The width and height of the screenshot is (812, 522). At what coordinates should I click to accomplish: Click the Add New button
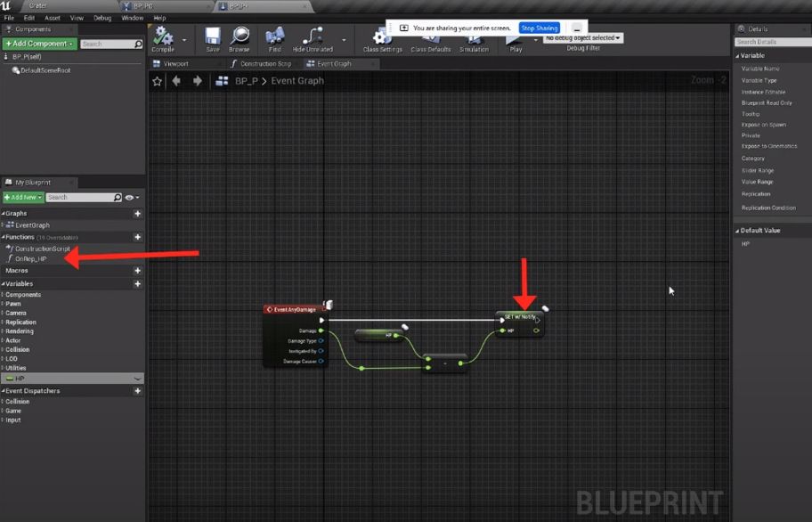pyautogui.click(x=23, y=197)
